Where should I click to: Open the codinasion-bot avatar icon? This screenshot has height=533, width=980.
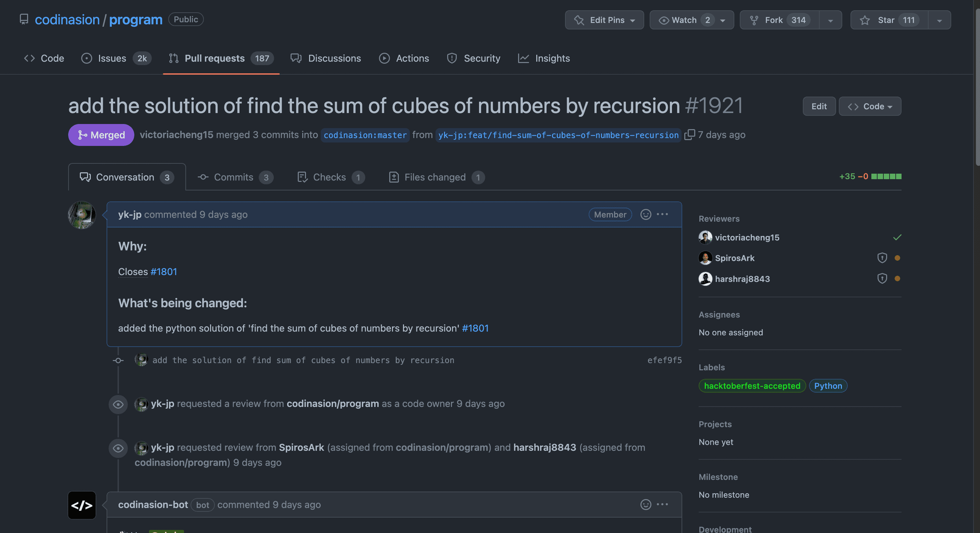click(82, 505)
